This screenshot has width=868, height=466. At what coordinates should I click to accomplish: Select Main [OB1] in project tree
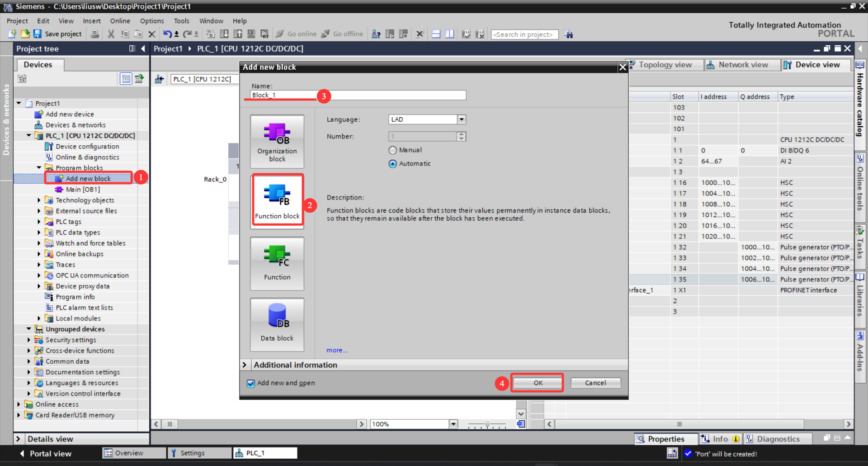pos(83,189)
